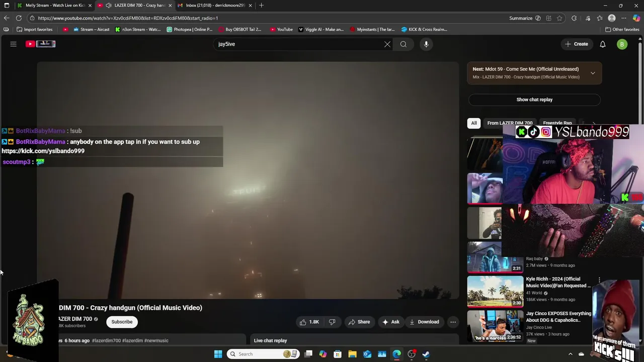644x362 pixels.
Task: Clear the jay5ive search text
Action: click(387, 44)
